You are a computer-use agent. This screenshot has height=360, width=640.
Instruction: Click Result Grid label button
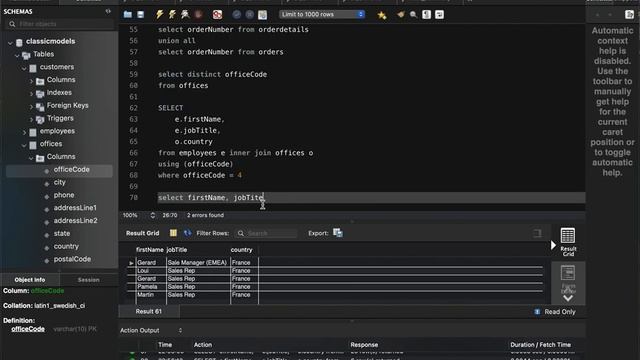pos(142,233)
